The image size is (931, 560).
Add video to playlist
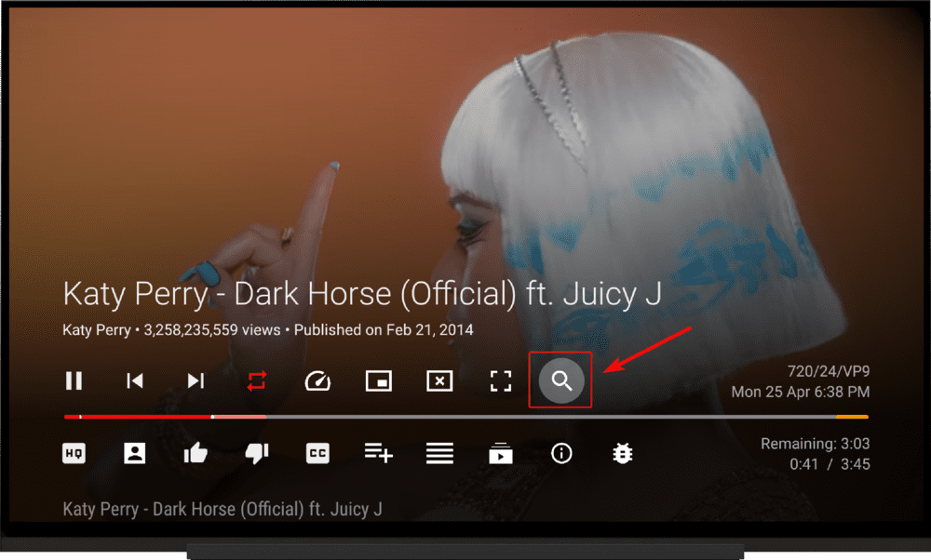[379, 453]
